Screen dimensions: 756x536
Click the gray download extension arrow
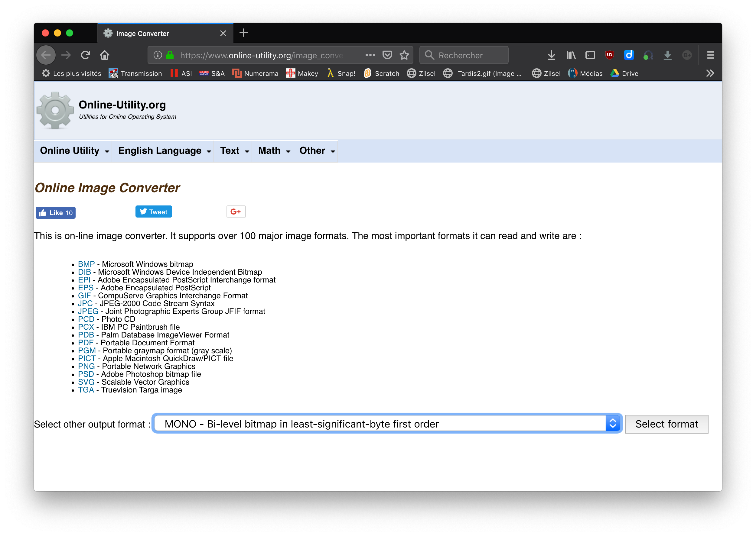click(667, 55)
